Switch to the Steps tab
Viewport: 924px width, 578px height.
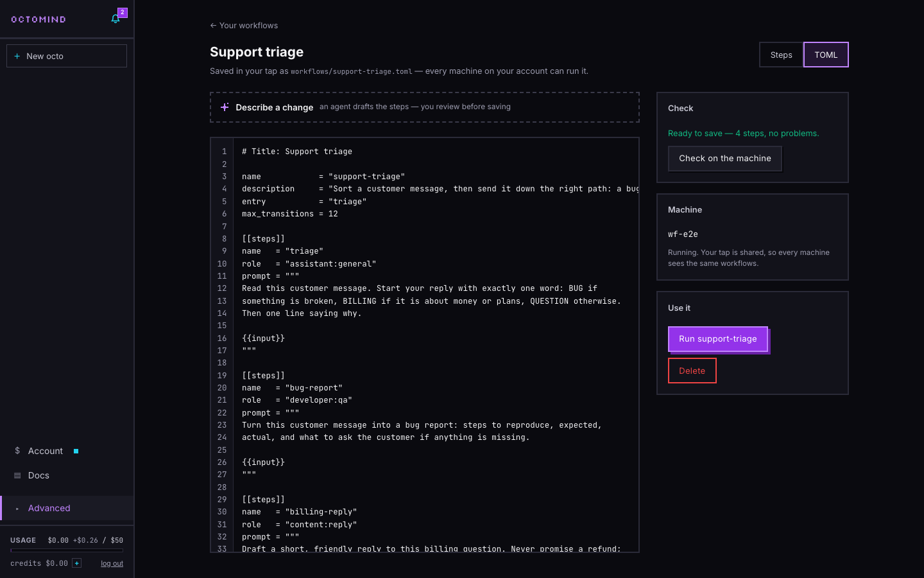click(x=781, y=55)
